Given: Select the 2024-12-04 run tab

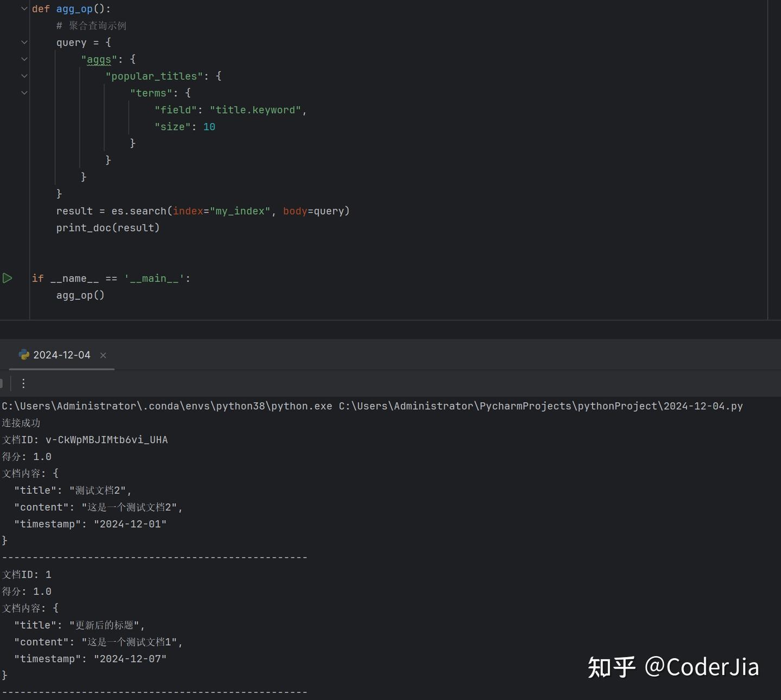Looking at the screenshot, I should tap(61, 355).
